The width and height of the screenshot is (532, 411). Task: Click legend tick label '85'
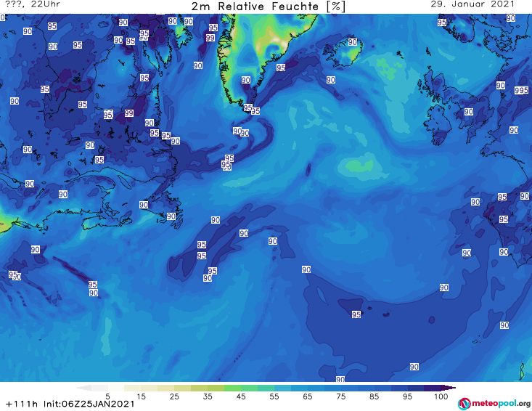click(x=375, y=396)
